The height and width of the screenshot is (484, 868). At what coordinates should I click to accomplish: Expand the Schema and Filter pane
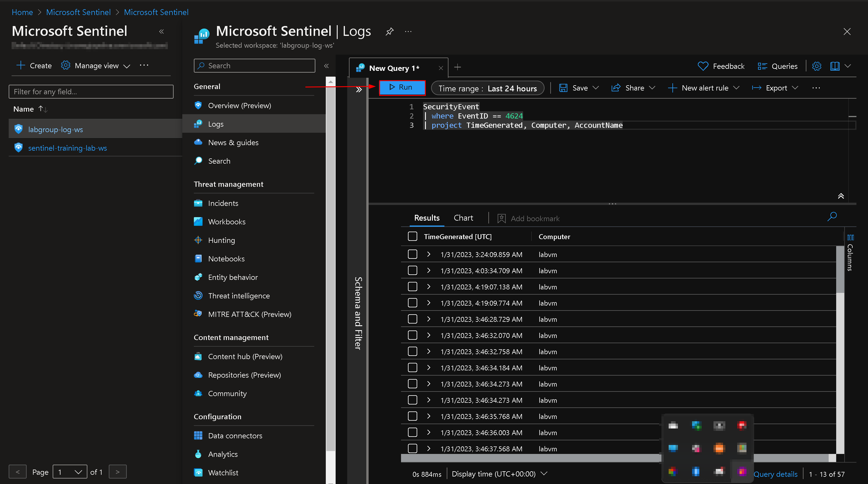pyautogui.click(x=358, y=90)
